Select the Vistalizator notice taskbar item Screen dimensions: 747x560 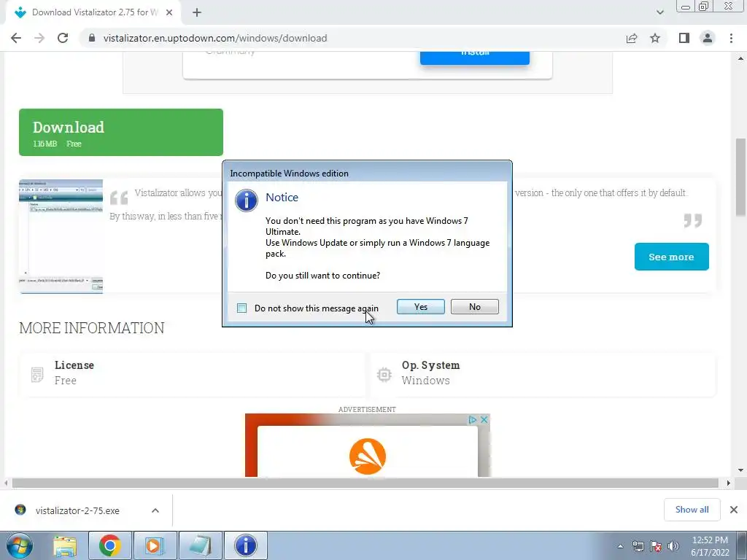(245, 545)
